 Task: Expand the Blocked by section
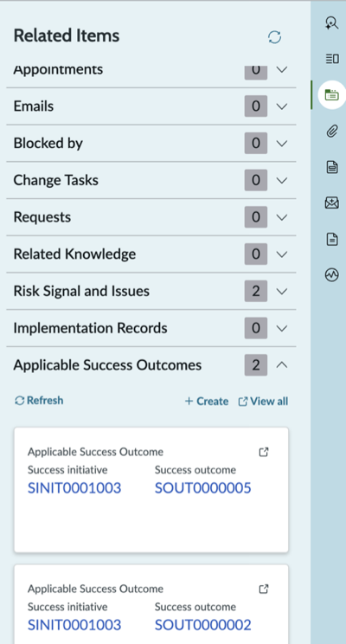pos(151,144)
